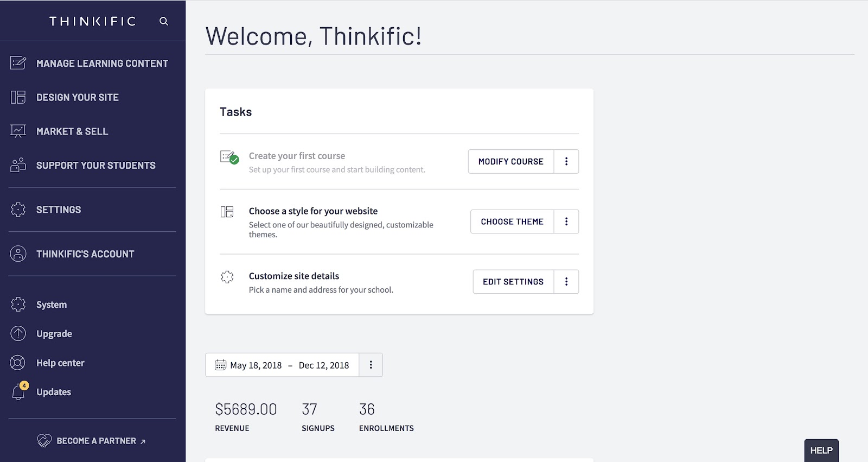Image resolution: width=868 pixels, height=462 pixels.
Task: Open more options beside Edit Settings
Action: tap(566, 282)
